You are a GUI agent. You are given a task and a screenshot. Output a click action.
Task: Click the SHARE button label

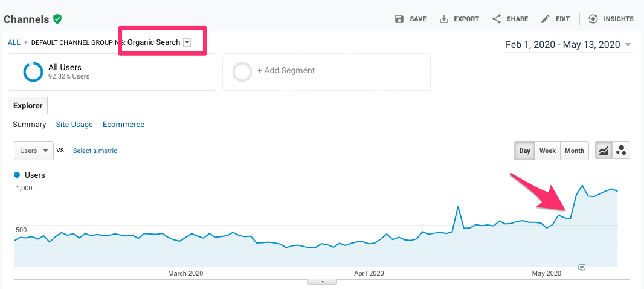[518, 19]
